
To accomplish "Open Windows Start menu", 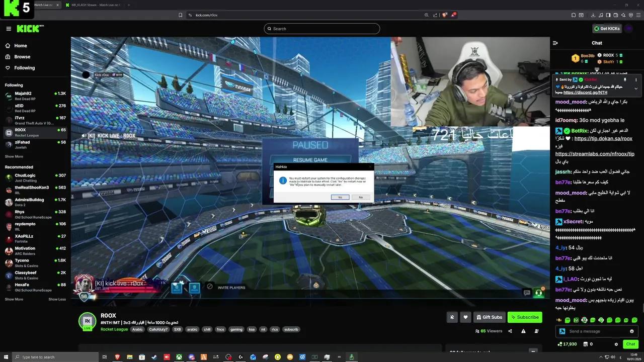I will [5, 357].
